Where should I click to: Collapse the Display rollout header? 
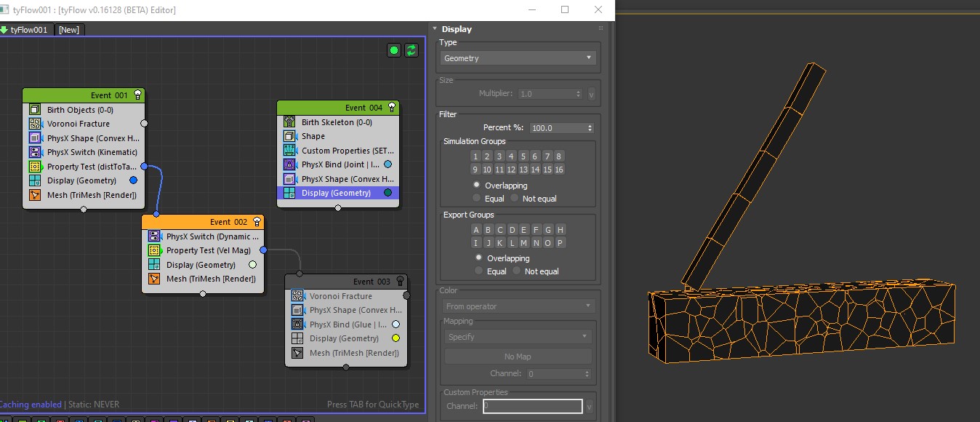click(x=457, y=29)
